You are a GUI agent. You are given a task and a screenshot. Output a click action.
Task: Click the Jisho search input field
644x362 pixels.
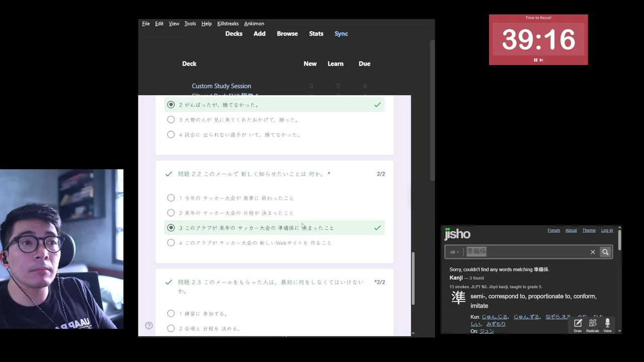pyautogui.click(x=526, y=252)
